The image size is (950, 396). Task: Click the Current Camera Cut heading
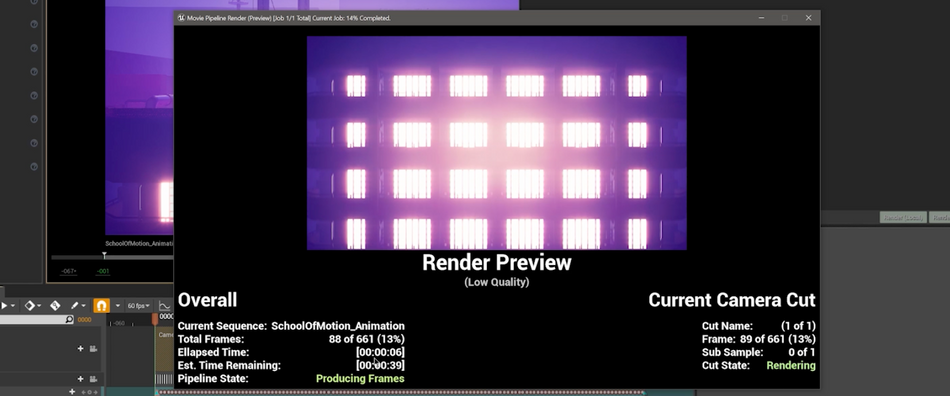tap(732, 300)
